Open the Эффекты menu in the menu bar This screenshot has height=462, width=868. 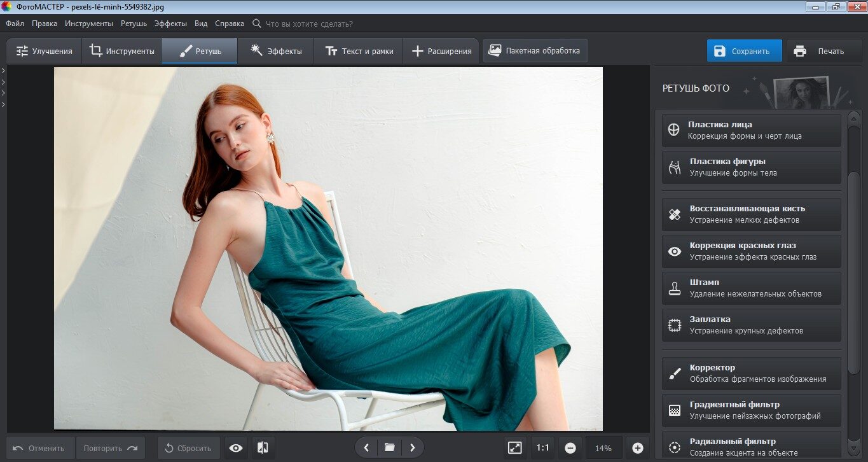click(170, 24)
